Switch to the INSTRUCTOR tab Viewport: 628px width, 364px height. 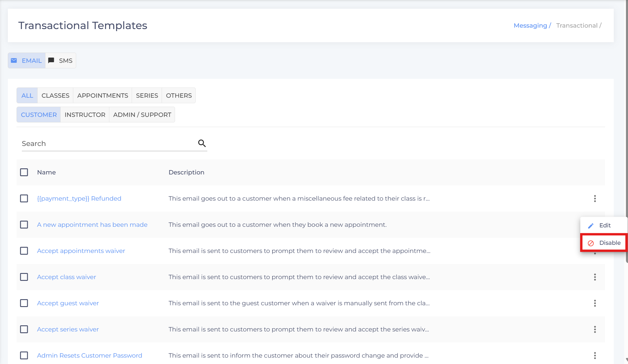pyautogui.click(x=85, y=115)
